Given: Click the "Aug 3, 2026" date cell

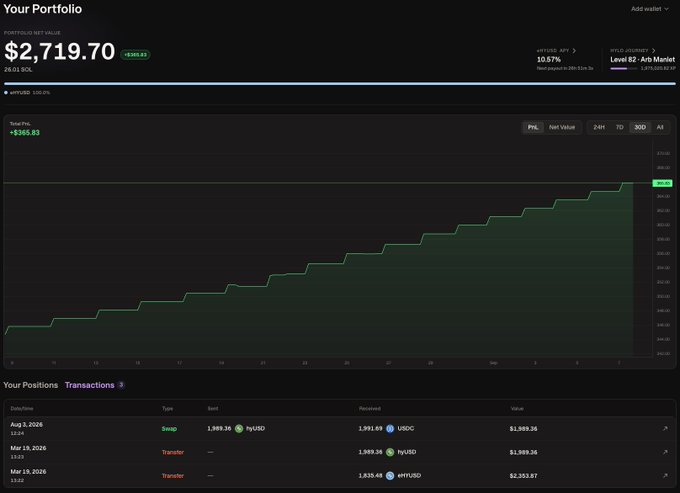Looking at the screenshot, I should pyautogui.click(x=26, y=424).
